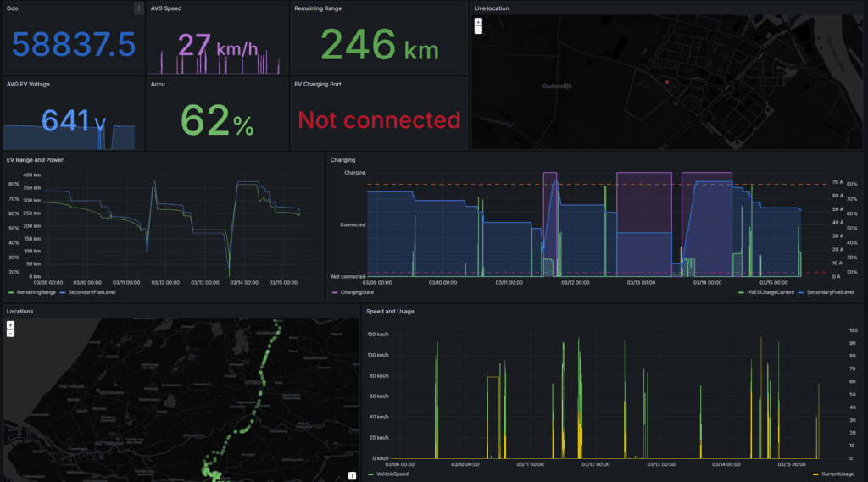This screenshot has height=482, width=868.
Task: Click the red vehicle marker on Live location map
Action: [x=667, y=82]
